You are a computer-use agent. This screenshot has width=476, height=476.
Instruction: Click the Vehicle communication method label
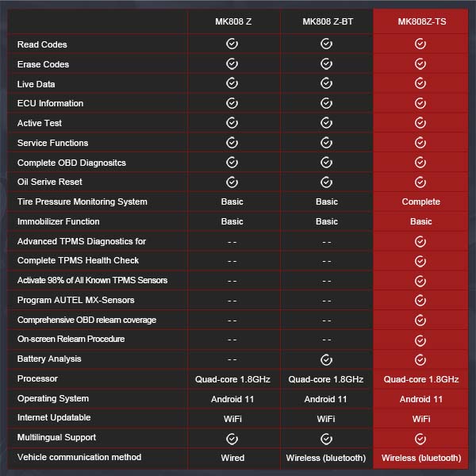79,457
